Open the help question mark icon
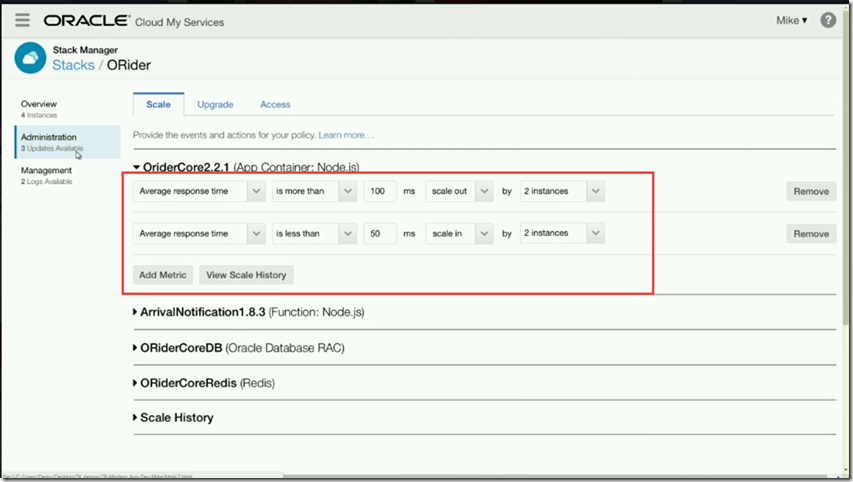 [x=828, y=20]
